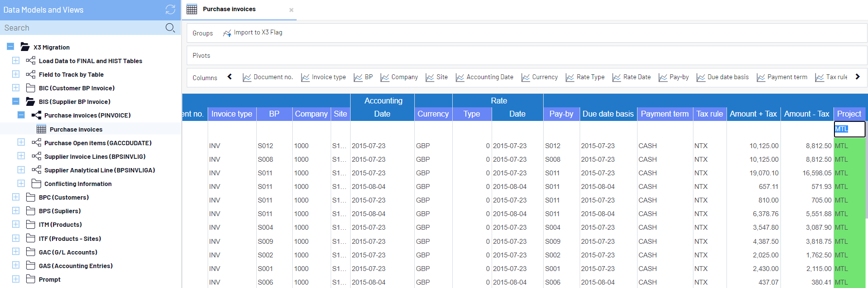Screen dimensions: 868x288
Task: Expand BIC (Customer BP Invoice) folder
Action: (16, 88)
